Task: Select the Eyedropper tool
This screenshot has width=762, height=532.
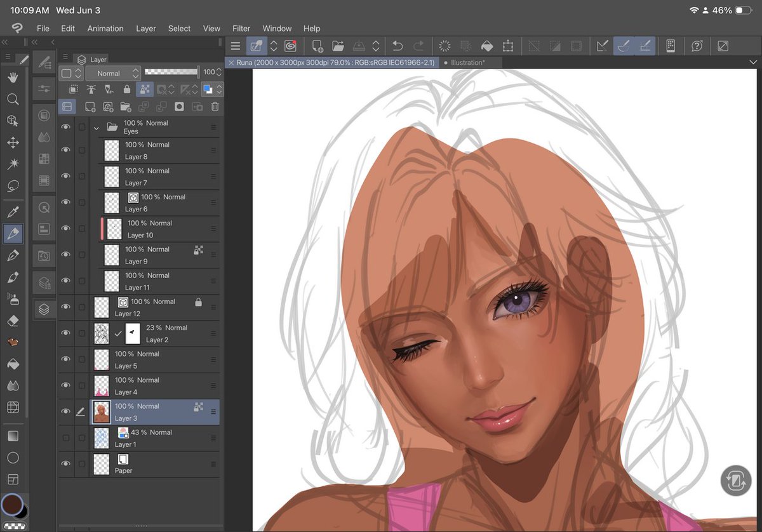Action: click(x=13, y=211)
